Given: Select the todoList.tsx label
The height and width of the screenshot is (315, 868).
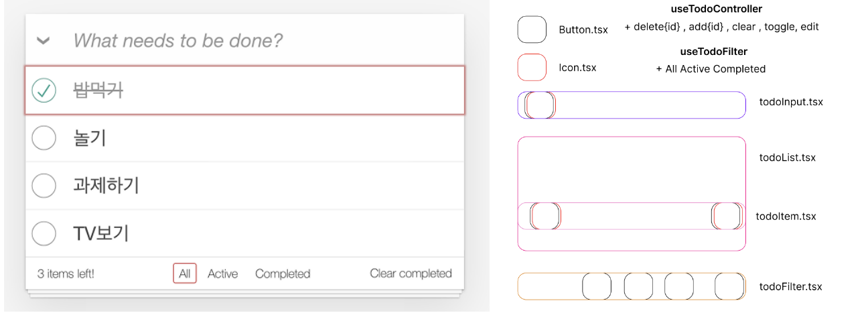Looking at the screenshot, I should point(787,157).
